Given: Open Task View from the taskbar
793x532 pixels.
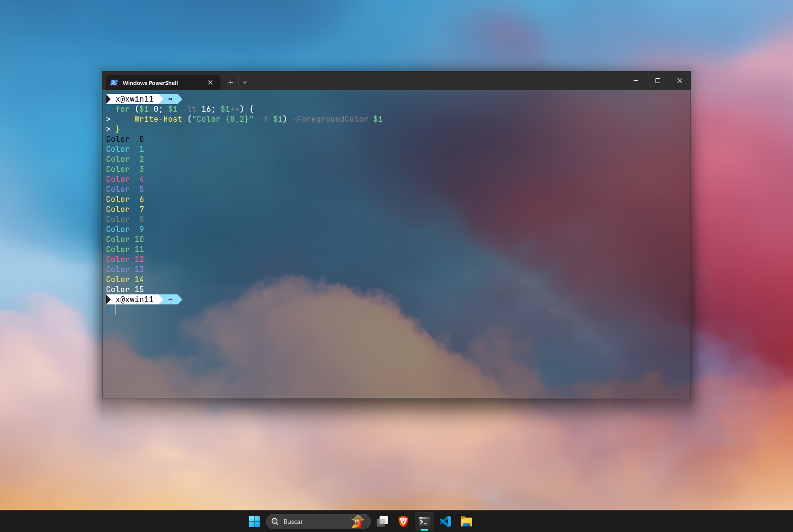Looking at the screenshot, I should (x=382, y=522).
